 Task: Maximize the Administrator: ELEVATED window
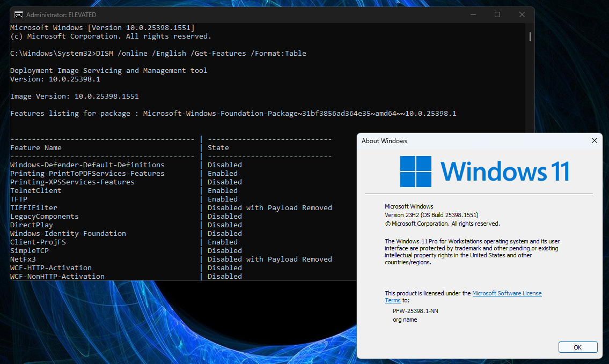click(x=497, y=15)
